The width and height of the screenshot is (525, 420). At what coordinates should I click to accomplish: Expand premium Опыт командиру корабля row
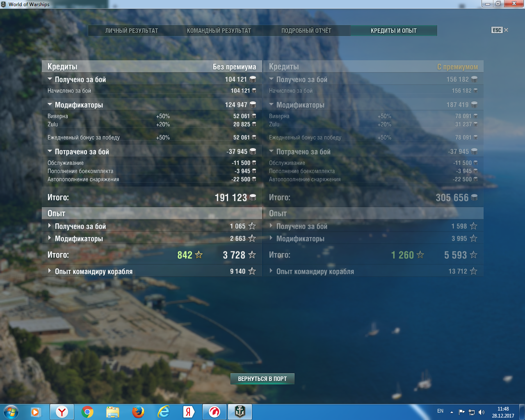pyautogui.click(x=271, y=271)
